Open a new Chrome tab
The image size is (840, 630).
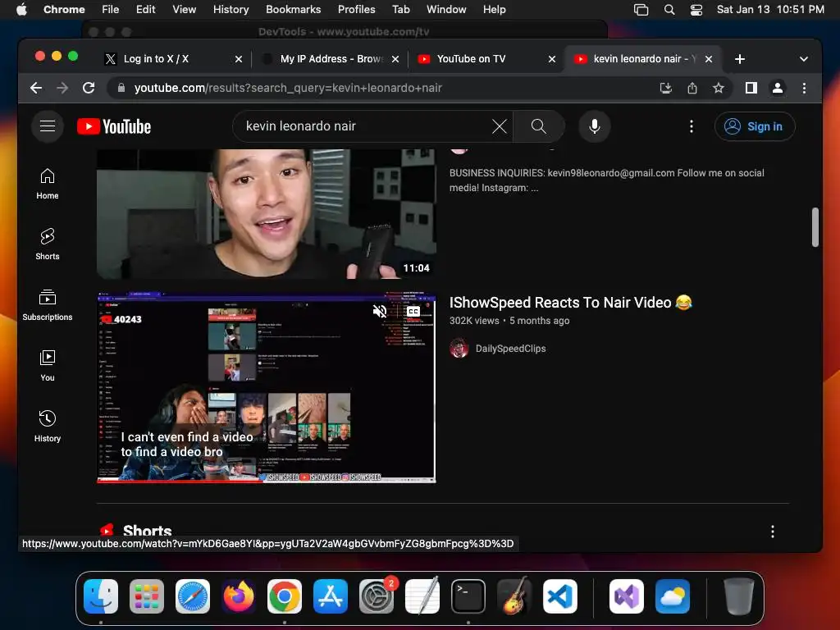(x=740, y=59)
